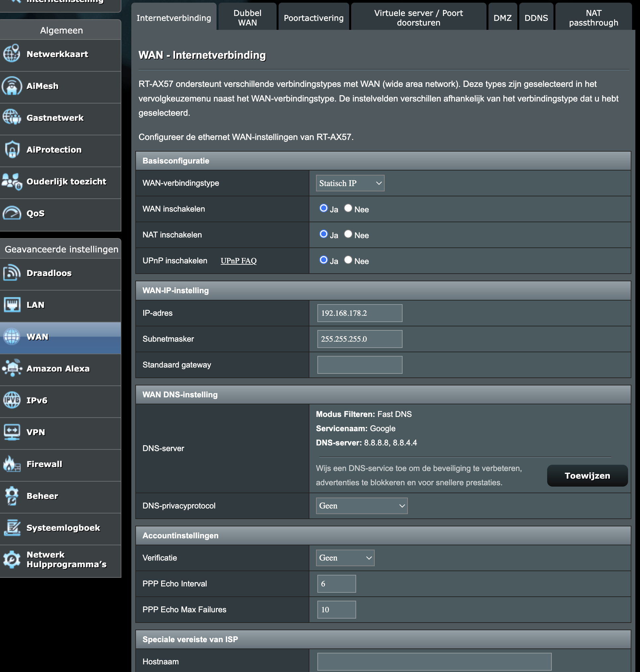
Task: Open the WAN-verbindingstype Statisch IP dropdown
Action: (350, 183)
